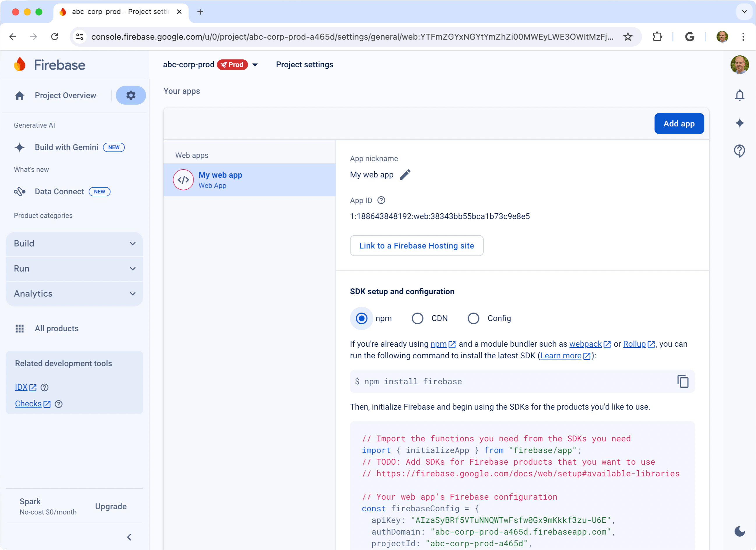Viewport: 756px width, 550px height.
Task: Click the Gemini sparkle icon in sidebar
Action: 20,147
